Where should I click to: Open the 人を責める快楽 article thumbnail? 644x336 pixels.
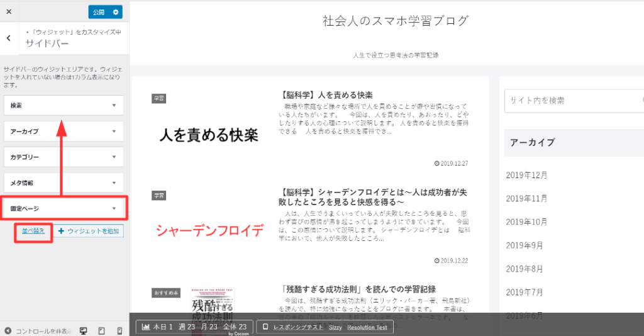[208, 135]
